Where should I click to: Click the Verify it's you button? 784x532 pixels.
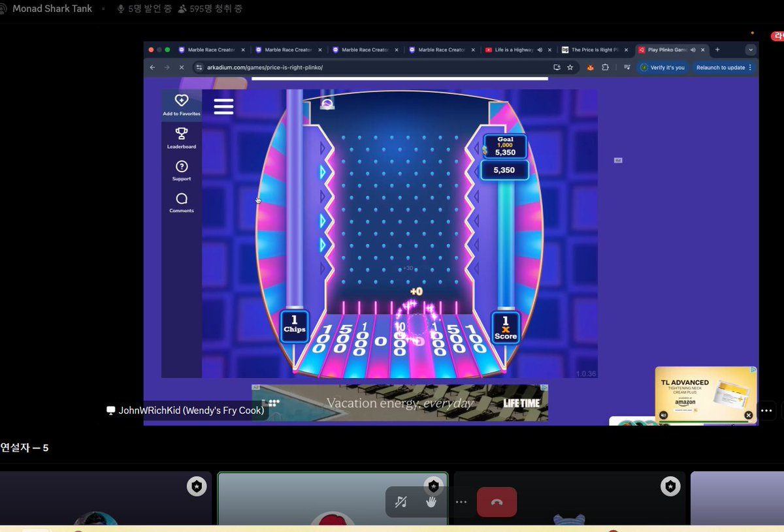[662, 67]
